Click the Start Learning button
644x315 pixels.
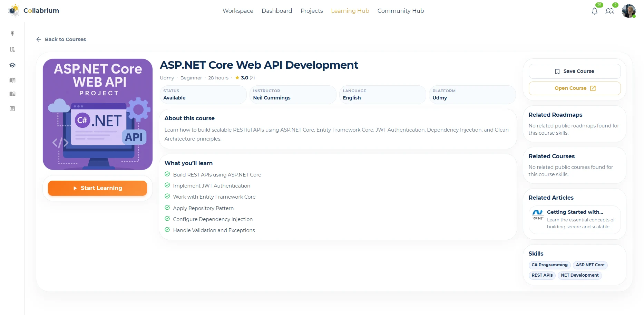coord(98,188)
